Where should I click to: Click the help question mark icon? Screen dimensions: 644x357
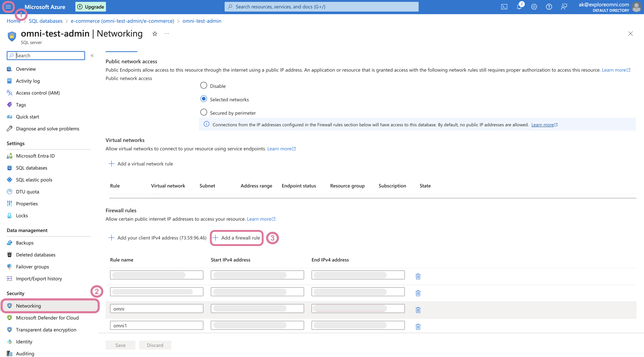(549, 7)
